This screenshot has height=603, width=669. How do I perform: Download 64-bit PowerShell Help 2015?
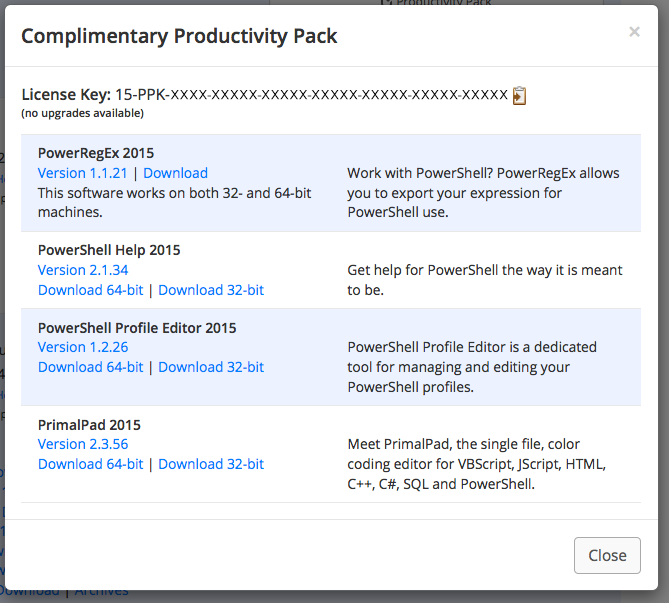90,290
